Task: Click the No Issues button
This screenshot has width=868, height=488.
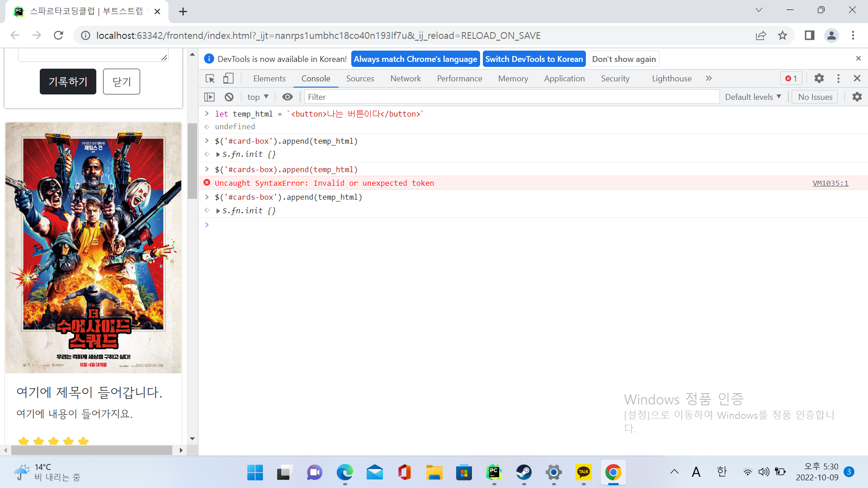Action: (815, 97)
